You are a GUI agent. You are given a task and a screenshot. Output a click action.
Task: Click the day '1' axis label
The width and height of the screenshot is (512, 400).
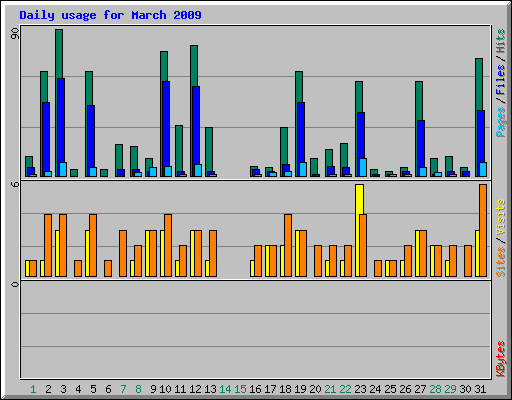point(33,389)
